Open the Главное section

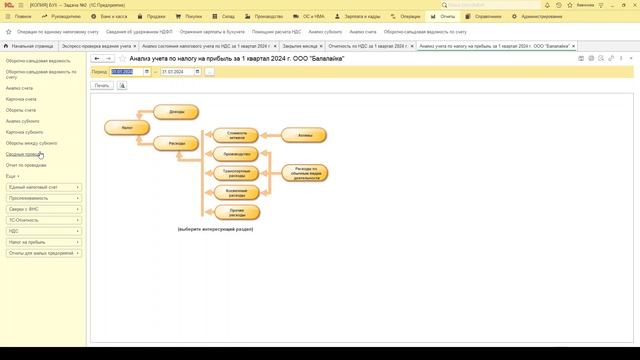pyautogui.click(x=19, y=17)
